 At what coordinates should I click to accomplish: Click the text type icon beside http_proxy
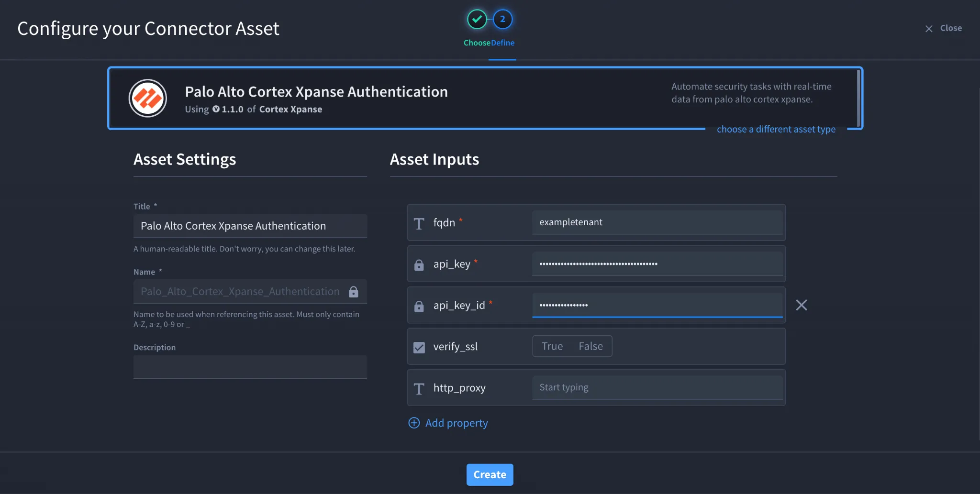(419, 388)
